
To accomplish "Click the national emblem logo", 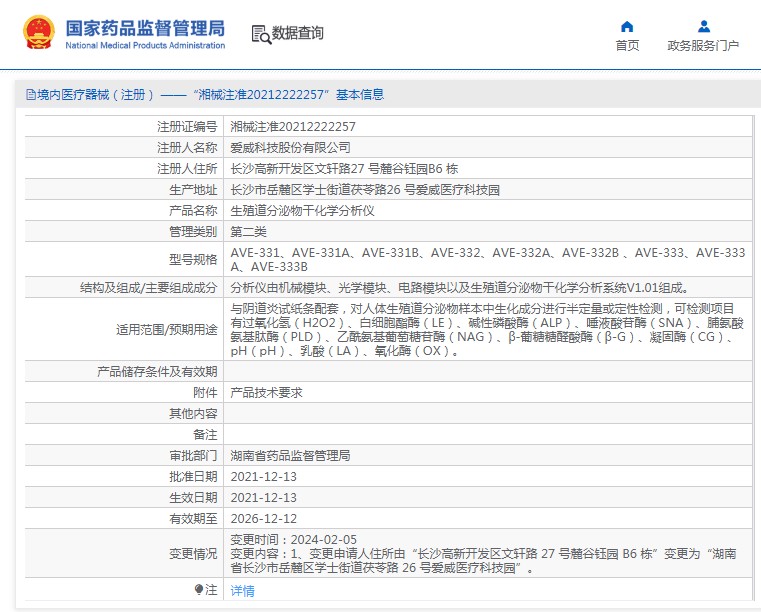I will (x=38, y=33).
